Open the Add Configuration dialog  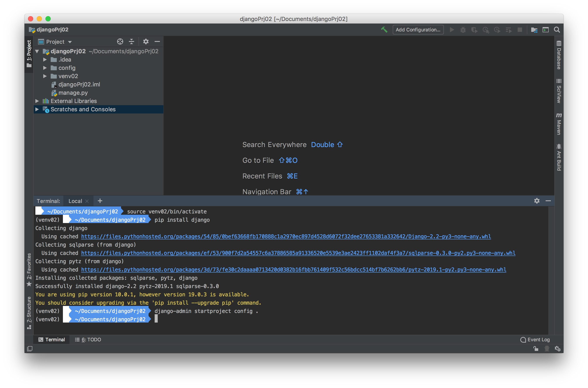coord(418,30)
